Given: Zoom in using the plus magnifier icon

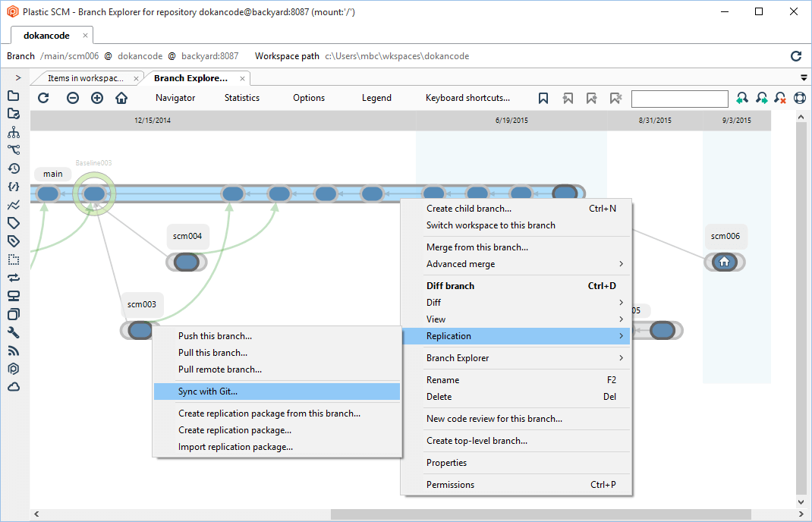Looking at the screenshot, I should (x=97, y=98).
